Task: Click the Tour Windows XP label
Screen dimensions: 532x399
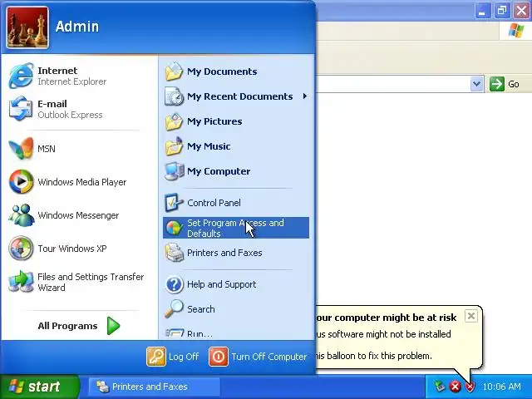Action: (x=72, y=249)
